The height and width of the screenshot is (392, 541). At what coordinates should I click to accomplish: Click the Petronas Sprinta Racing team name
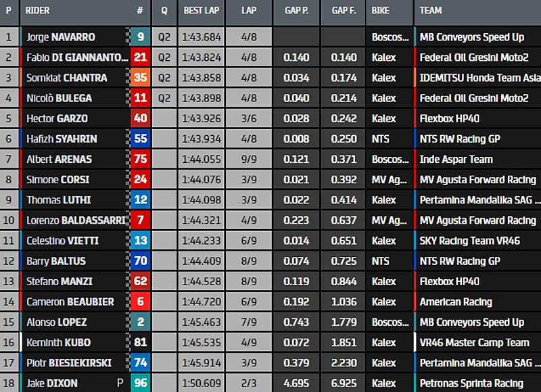[x=471, y=383]
